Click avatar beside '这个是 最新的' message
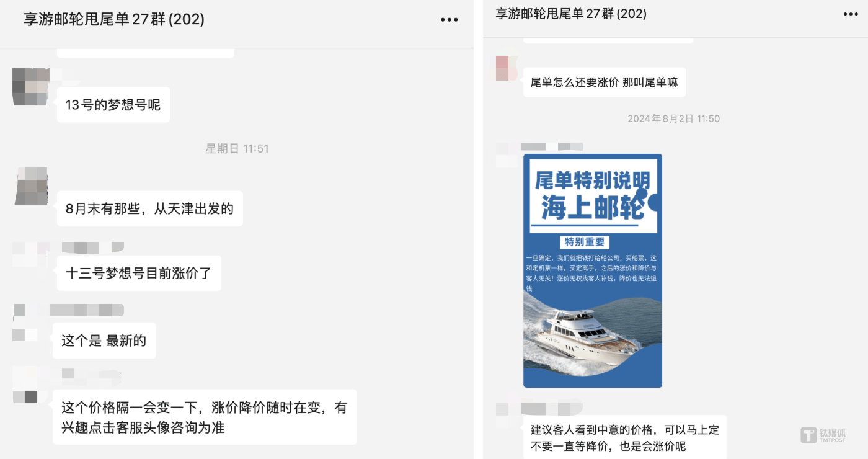868x459 pixels. coord(25,323)
